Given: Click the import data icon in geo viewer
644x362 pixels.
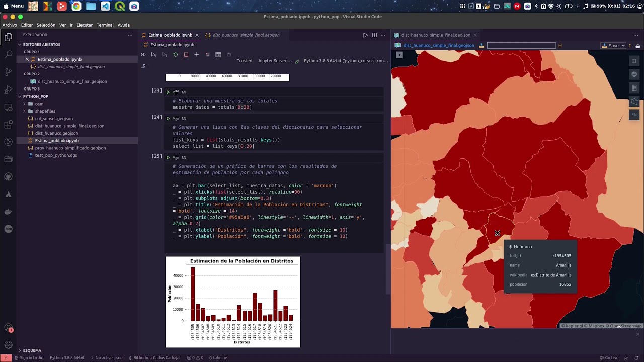Looking at the screenshot, I should click(481, 46).
